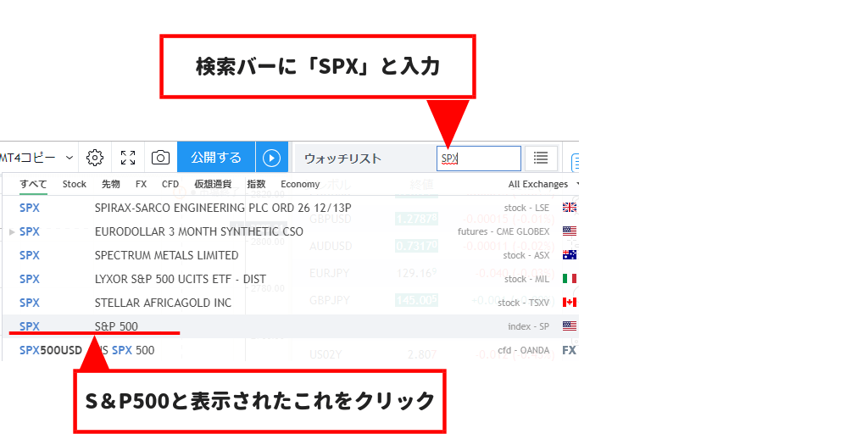Click the US flag on futures - CME GLOBEX row
The image size is (868, 434).
click(x=570, y=231)
